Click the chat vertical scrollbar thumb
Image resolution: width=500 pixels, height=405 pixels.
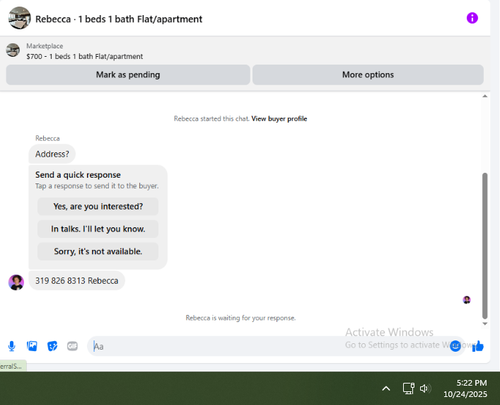point(485,246)
